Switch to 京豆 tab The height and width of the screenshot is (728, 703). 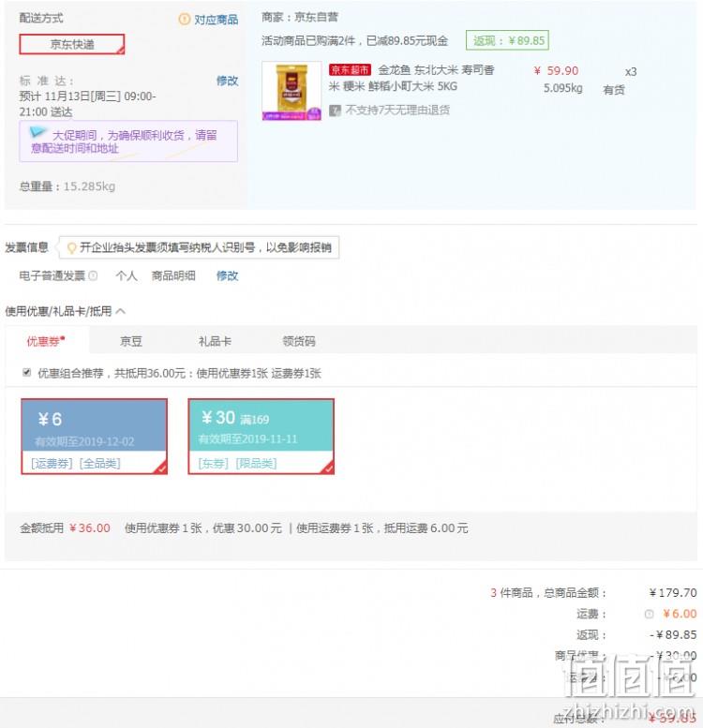(x=131, y=341)
